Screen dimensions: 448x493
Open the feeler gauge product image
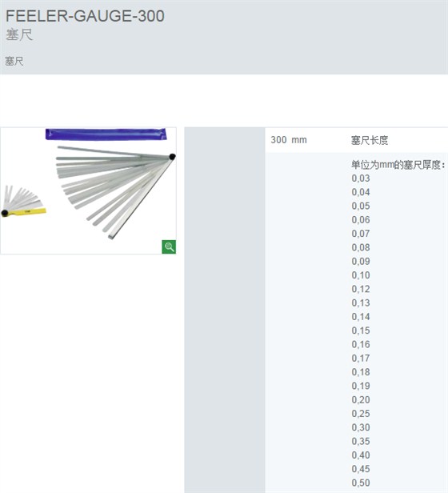point(88,190)
